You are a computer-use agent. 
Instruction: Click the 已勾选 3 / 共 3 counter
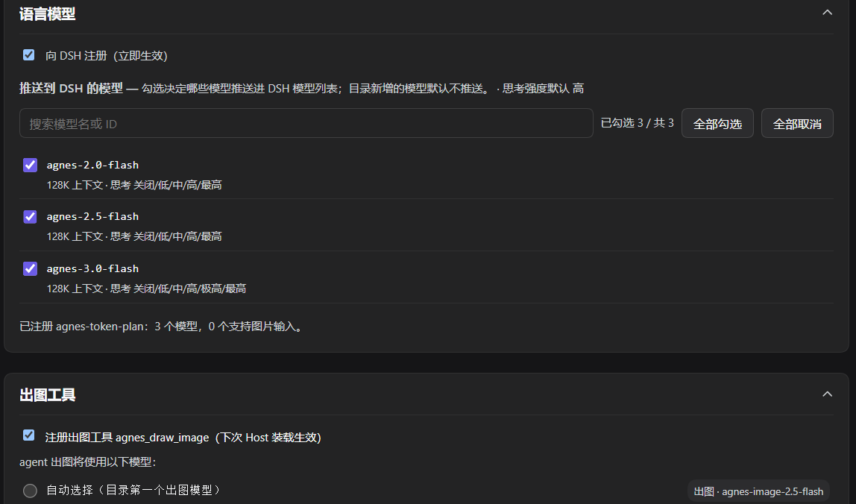pos(637,124)
